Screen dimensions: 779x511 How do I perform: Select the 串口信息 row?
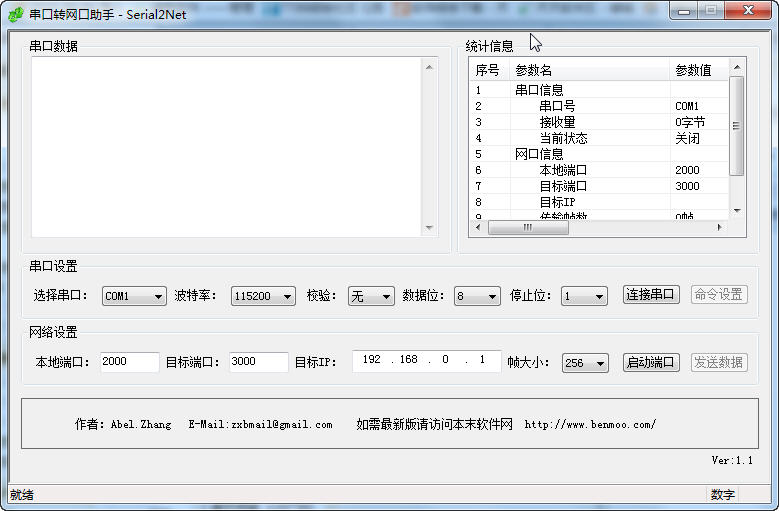click(599, 90)
